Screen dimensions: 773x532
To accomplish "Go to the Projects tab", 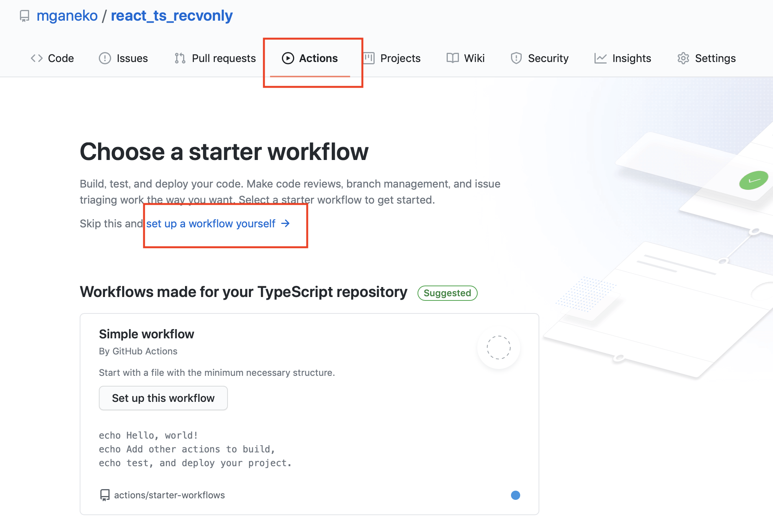I will 392,58.
